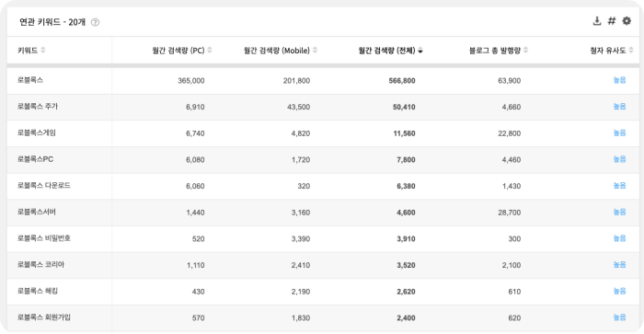
Task: Click 높음 link in 로블록스 비밀번호 row
Action: click(619, 238)
